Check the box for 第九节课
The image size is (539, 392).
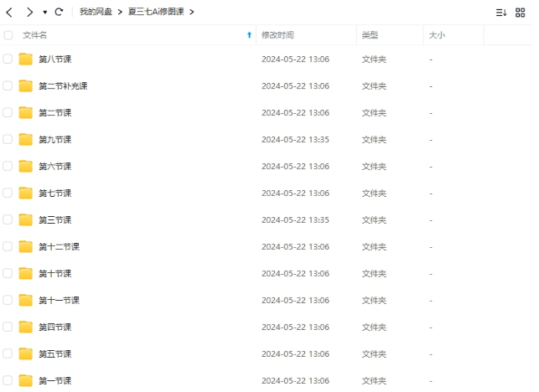(x=8, y=140)
